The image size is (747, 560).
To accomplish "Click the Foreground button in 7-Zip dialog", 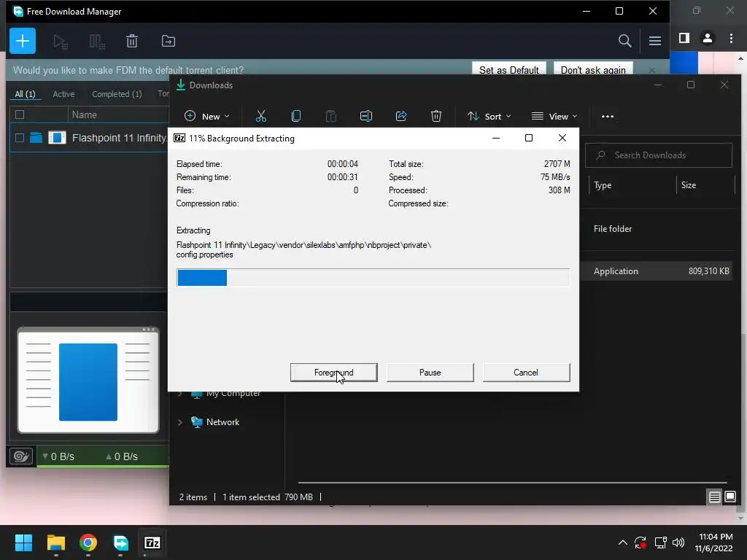I will click(333, 373).
